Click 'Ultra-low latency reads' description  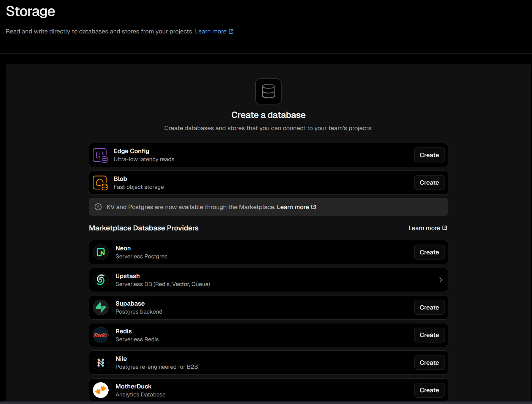[144, 159]
